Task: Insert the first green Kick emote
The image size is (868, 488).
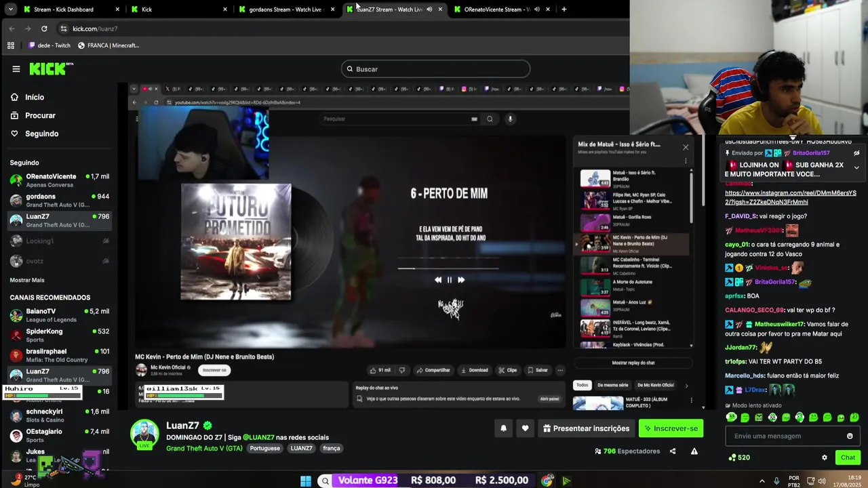Action: coord(731,418)
